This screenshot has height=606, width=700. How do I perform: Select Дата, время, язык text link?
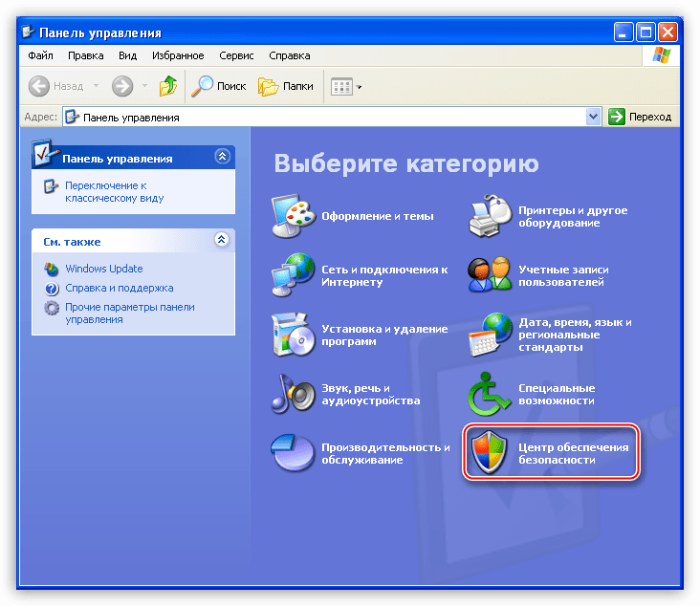coord(575,335)
